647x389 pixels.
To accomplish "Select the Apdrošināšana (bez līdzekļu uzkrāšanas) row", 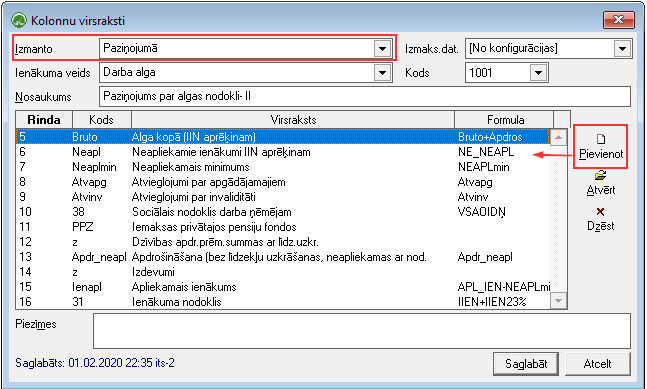I will [283, 257].
